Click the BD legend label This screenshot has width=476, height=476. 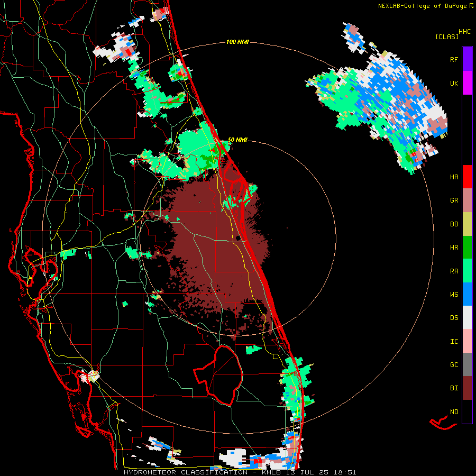tap(454, 224)
